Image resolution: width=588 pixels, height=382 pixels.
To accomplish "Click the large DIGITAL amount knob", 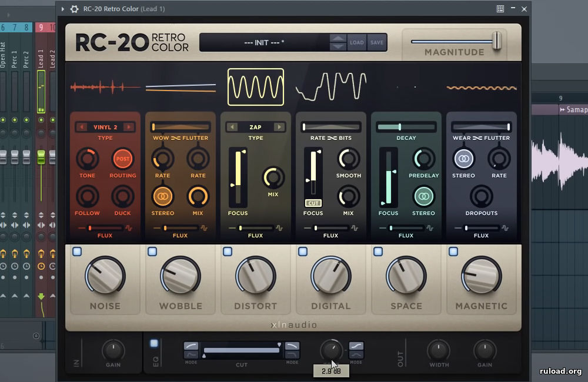I will [331, 276].
